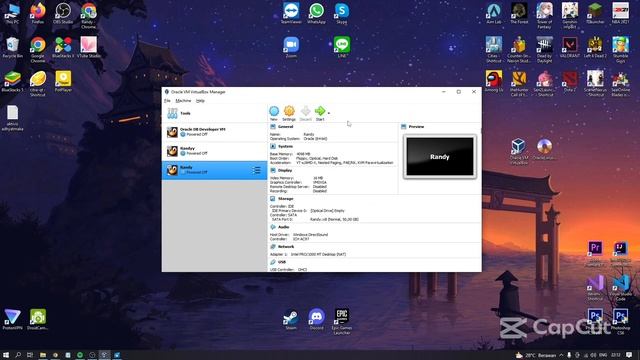Open File Explorer from the taskbar
Image resolution: width=640 pixels, height=360 pixels.
(x=42, y=355)
